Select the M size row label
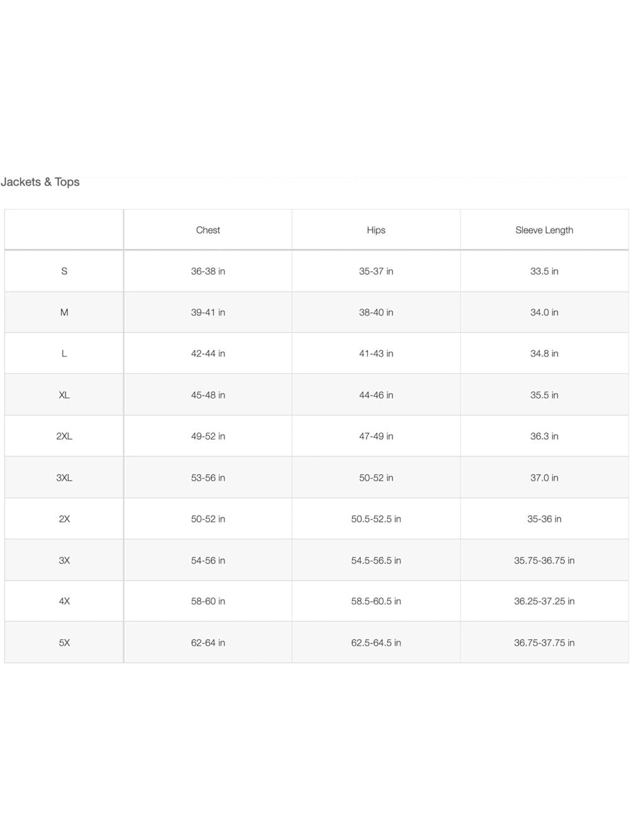630x840 pixels. tap(64, 312)
